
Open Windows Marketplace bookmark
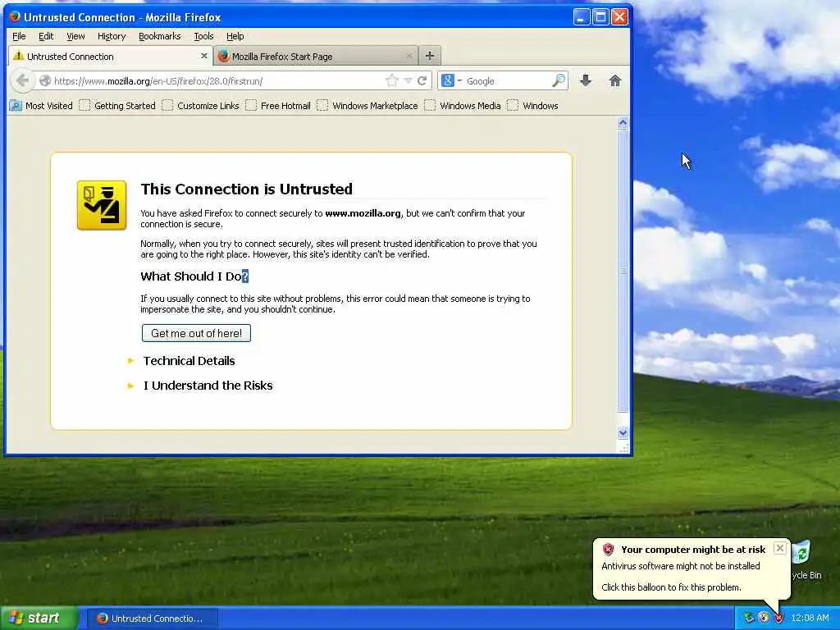367,106
